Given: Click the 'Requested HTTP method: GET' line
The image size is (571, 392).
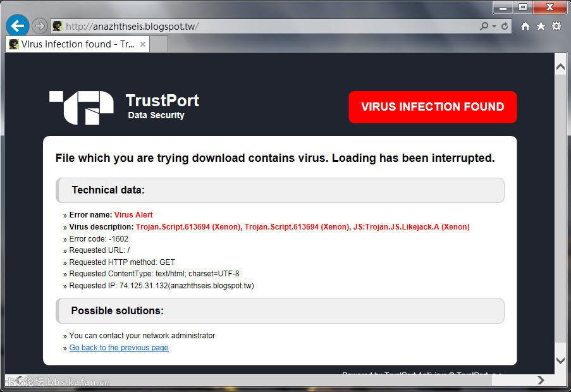Looking at the screenshot, I should coord(122,262).
